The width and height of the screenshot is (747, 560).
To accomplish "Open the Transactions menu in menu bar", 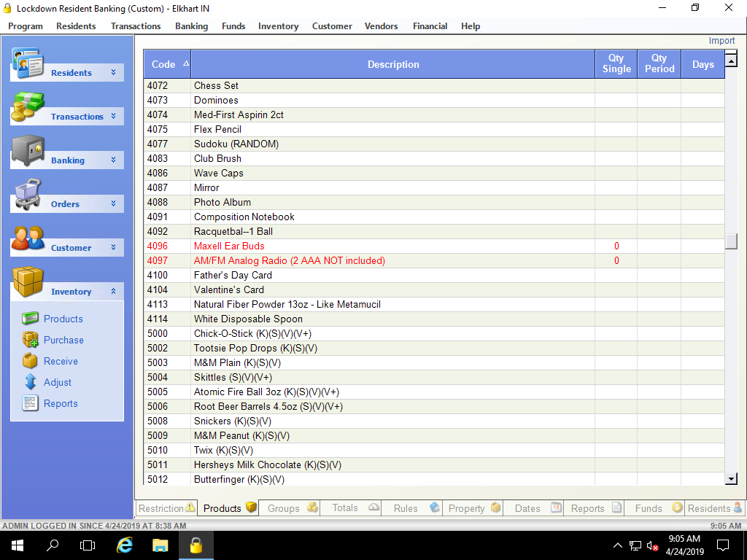I will pos(136,26).
